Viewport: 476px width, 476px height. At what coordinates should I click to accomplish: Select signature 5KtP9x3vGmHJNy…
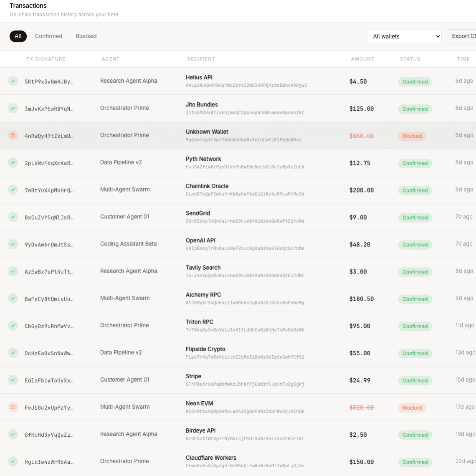click(x=49, y=82)
